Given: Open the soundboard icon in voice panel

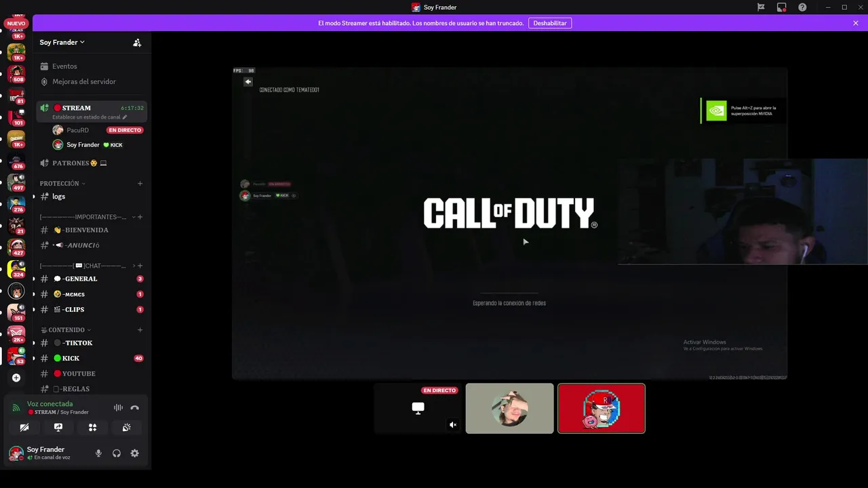Looking at the screenshot, I should click(x=126, y=427).
